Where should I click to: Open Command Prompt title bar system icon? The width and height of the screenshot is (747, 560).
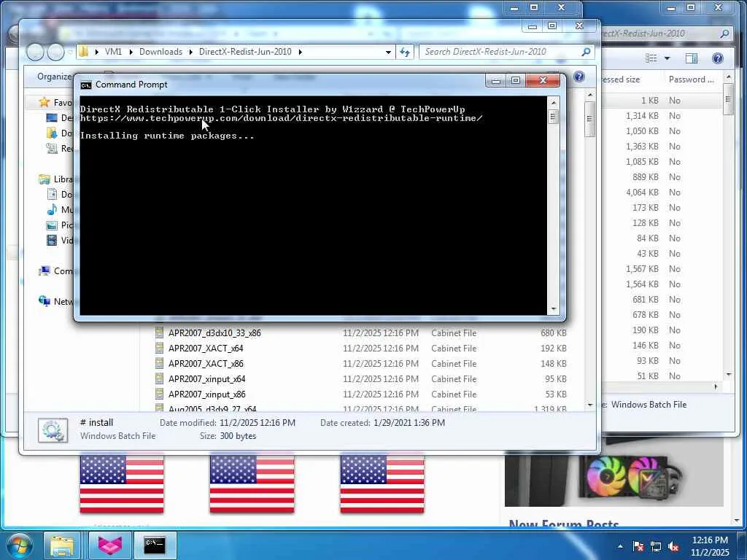coord(86,85)
